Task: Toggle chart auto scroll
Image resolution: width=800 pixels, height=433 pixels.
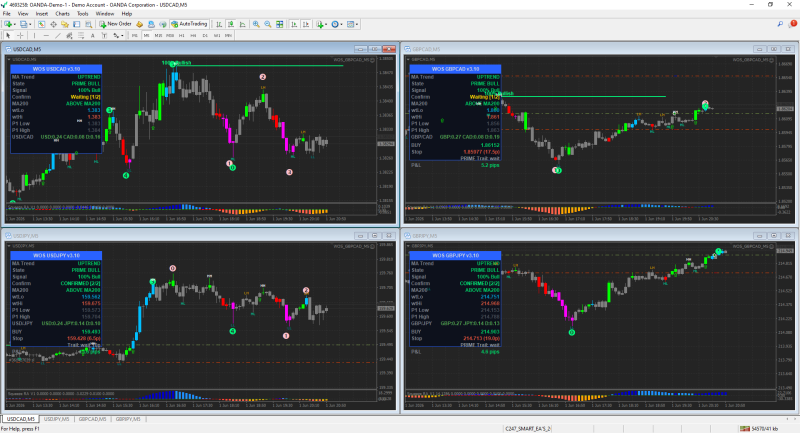Action: pyautogui.click(x=294, y=24)
